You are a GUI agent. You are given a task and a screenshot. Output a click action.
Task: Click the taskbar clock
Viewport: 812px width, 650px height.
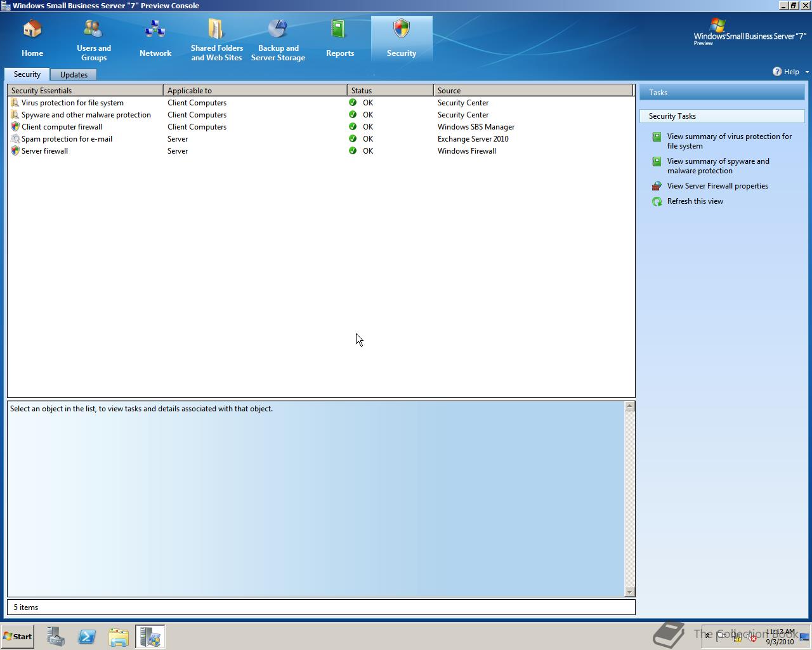(780, 637)
